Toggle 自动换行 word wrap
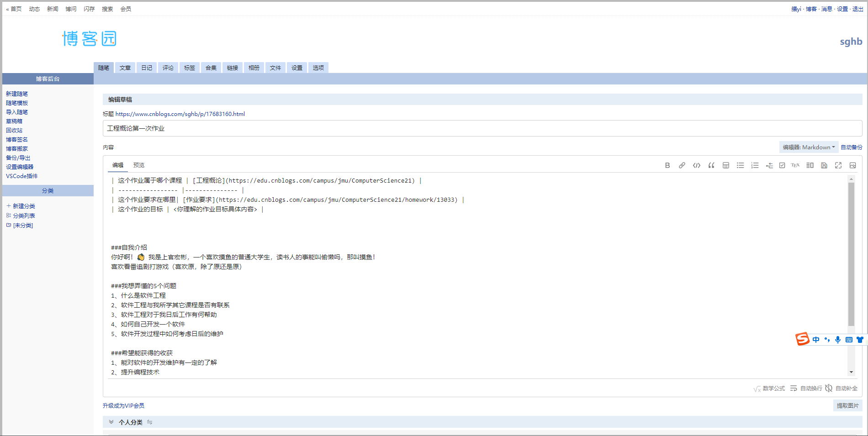Image resolution: width=868 pixels, height=436 pixels. pos(806,389)
